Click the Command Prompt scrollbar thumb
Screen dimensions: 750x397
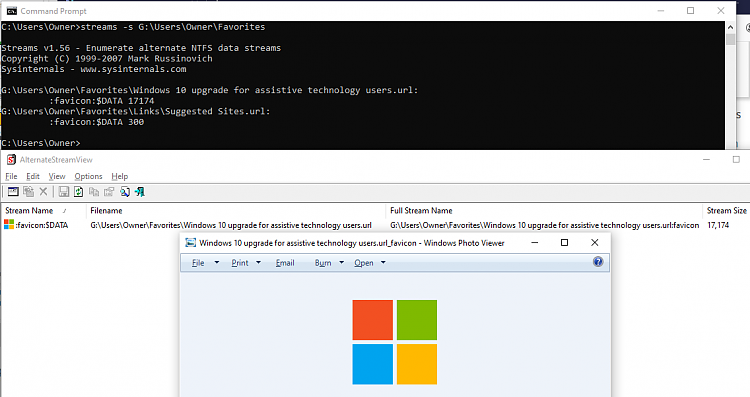point(730,39)
